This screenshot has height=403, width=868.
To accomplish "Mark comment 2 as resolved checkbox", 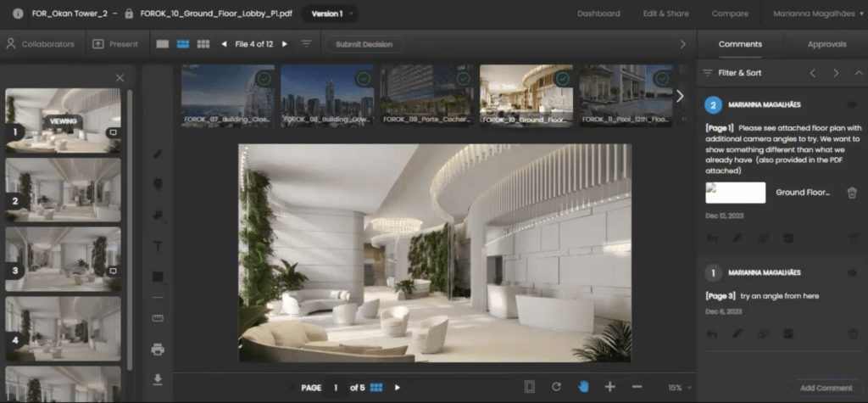I will pyautogui.click(x=788, y=238).
